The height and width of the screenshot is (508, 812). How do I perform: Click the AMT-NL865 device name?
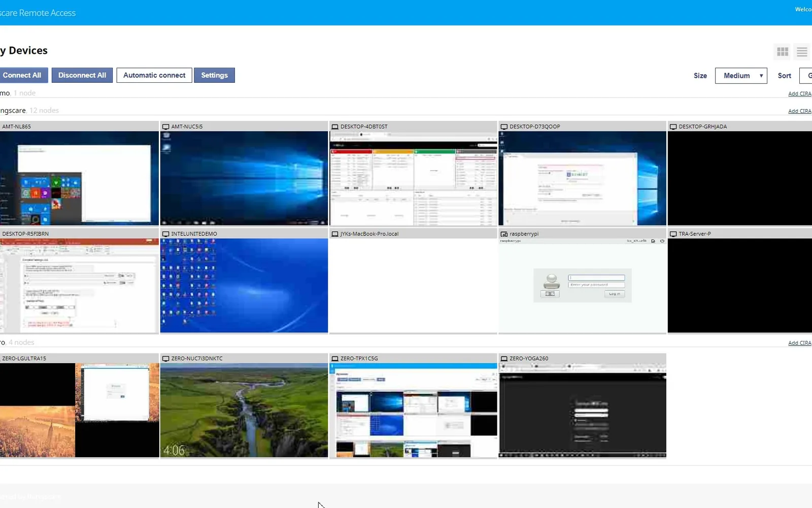click(x=16, y=126)
